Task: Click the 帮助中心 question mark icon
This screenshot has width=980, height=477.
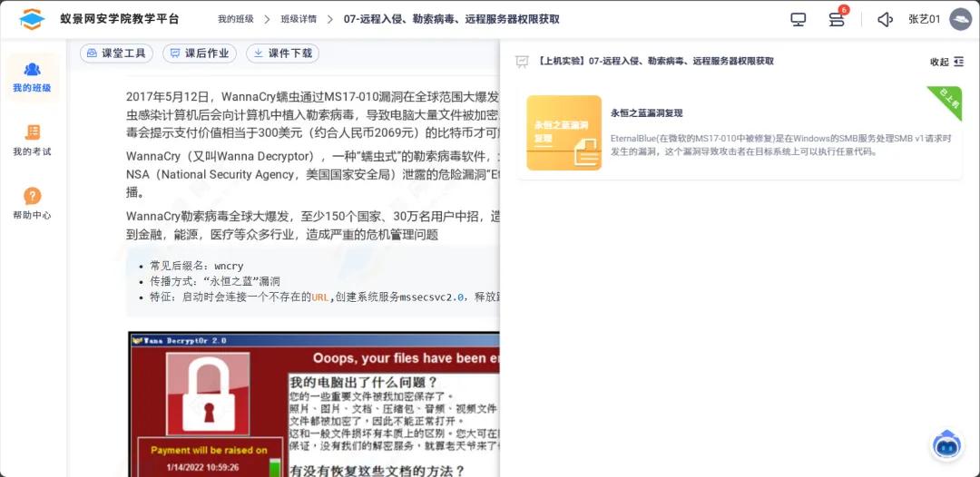Action: coord(32,196)
